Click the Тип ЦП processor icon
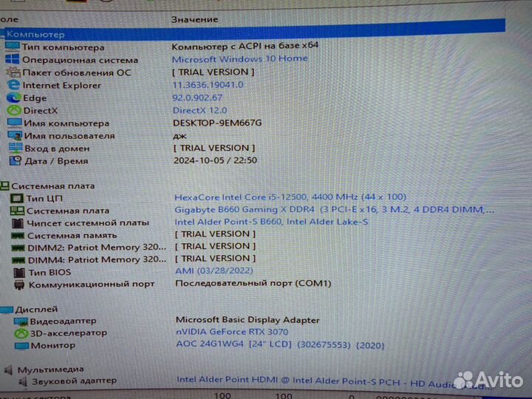 click(x=16, y=198)
